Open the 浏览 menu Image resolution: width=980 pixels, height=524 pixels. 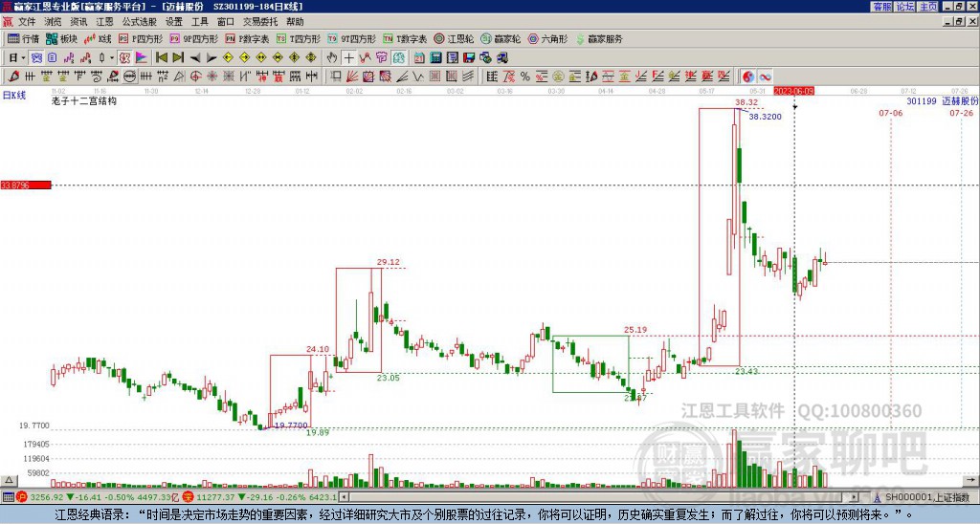pos(54,22)
